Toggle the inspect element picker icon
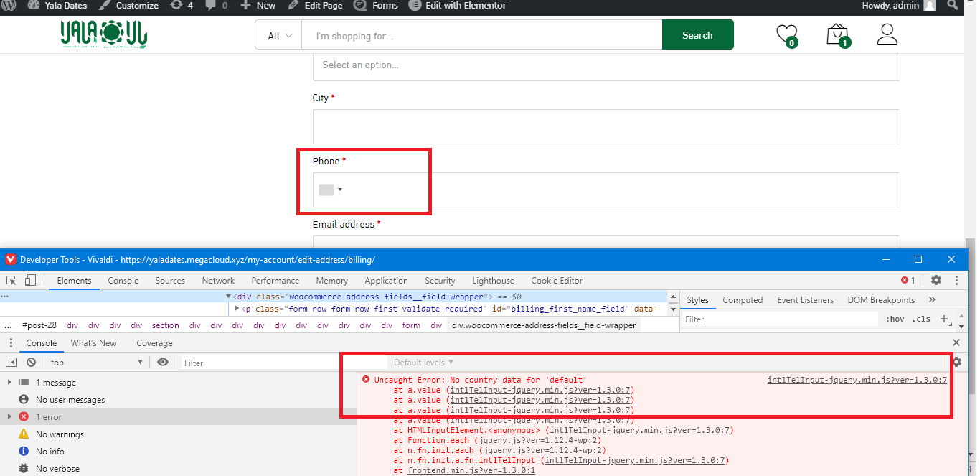The height and width of the screenshot is (476, 980). click(11, 281)
